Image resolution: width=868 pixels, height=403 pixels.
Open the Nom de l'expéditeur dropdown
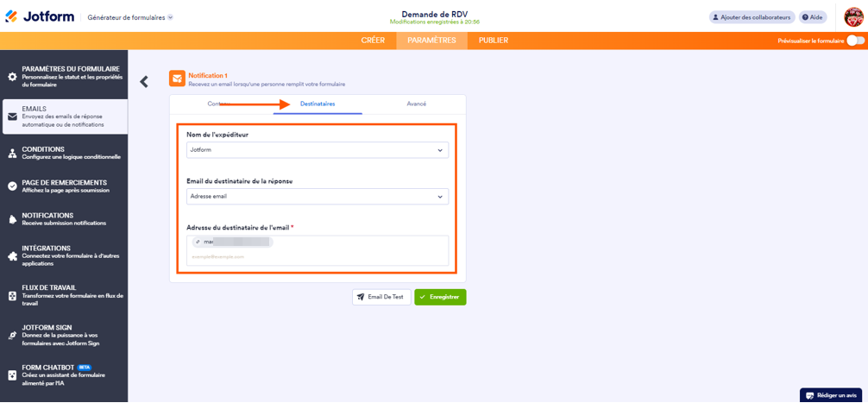tap(318, 150)
